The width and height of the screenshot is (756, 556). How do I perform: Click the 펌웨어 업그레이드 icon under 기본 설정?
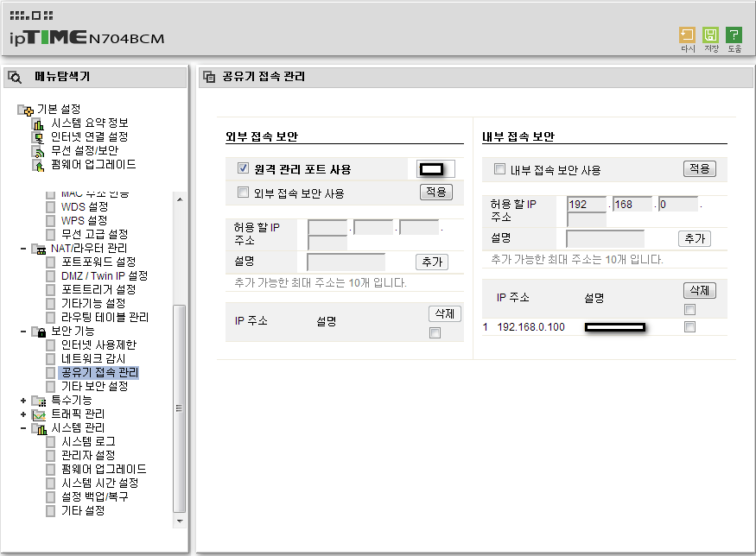point(38,166)
